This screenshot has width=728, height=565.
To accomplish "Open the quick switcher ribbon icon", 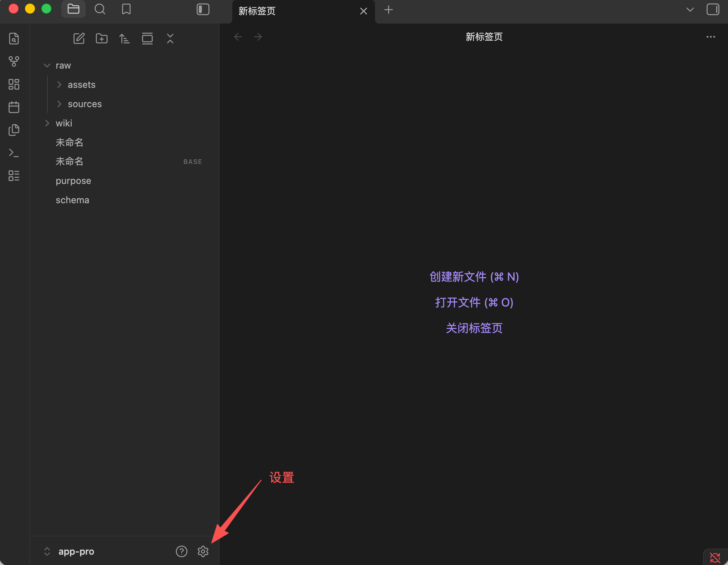I will click(x=14, y=39).
